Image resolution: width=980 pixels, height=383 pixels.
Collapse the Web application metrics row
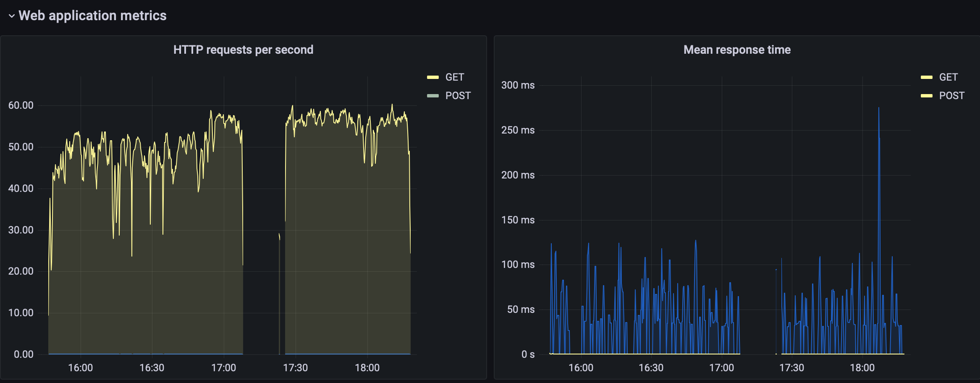click(93, 16)
